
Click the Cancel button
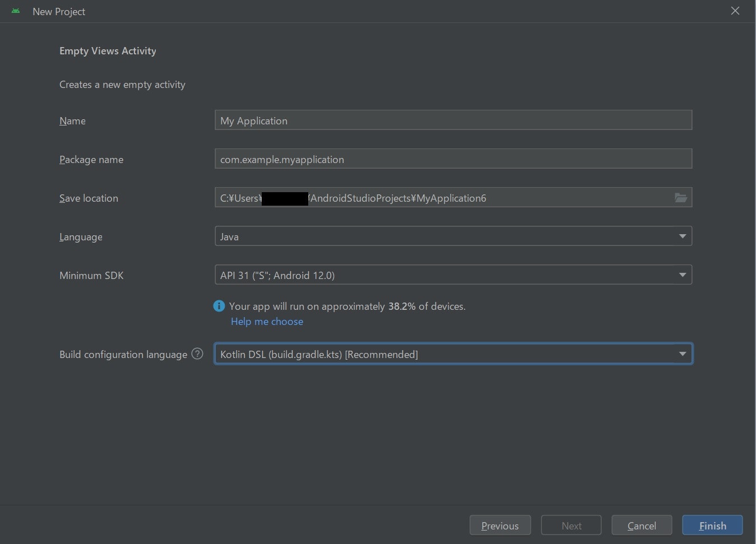[641, 526]
